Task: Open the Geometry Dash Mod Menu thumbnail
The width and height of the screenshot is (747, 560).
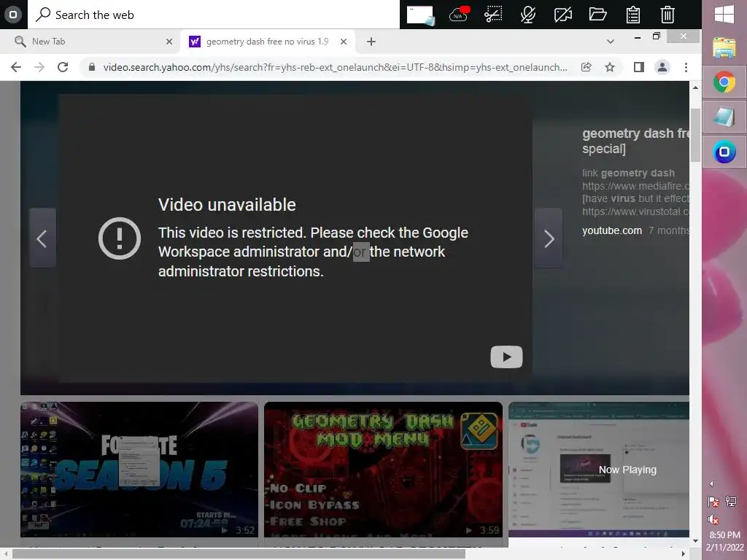Action: pos(383,470)
